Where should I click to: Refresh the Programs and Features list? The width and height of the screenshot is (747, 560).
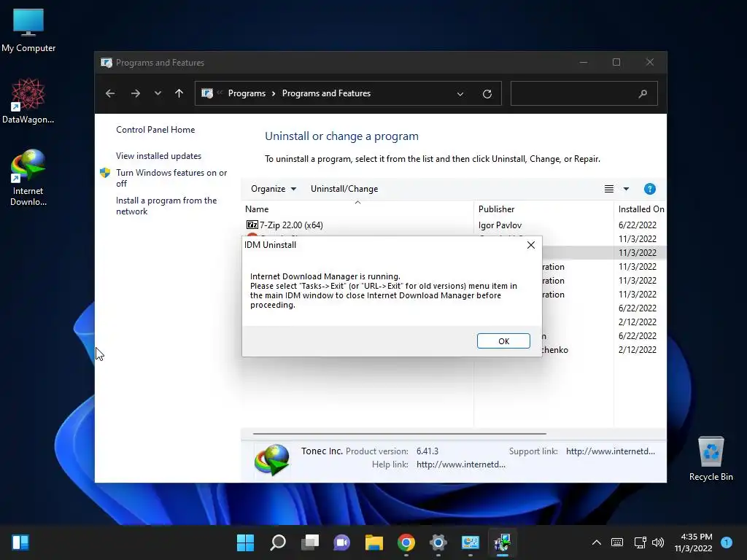coord(487,94)
